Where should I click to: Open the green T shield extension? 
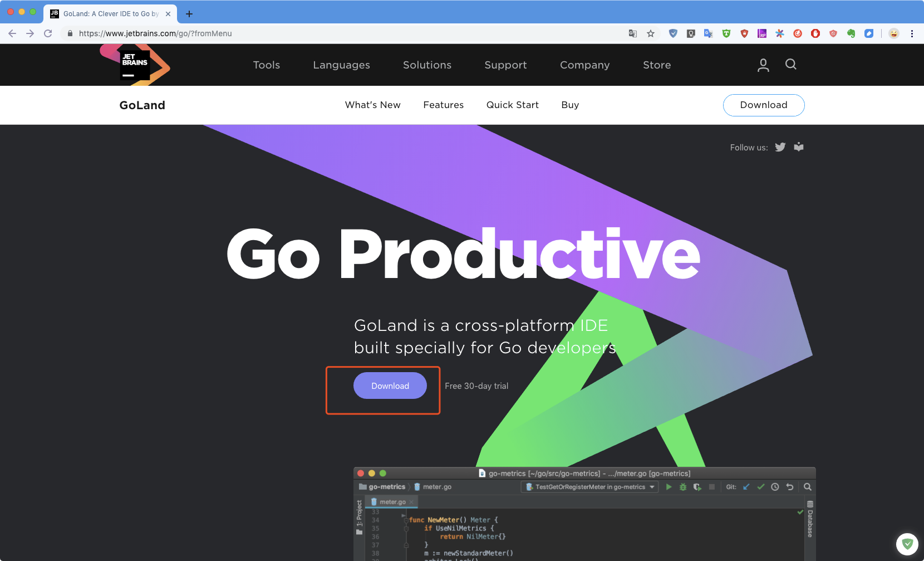pos(726,33)
